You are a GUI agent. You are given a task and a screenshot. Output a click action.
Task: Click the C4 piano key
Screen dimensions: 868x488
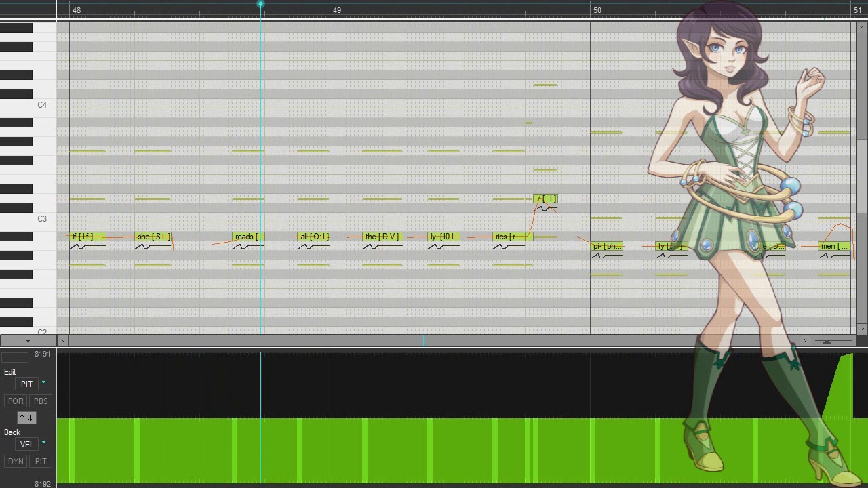[x=27, y=105]
